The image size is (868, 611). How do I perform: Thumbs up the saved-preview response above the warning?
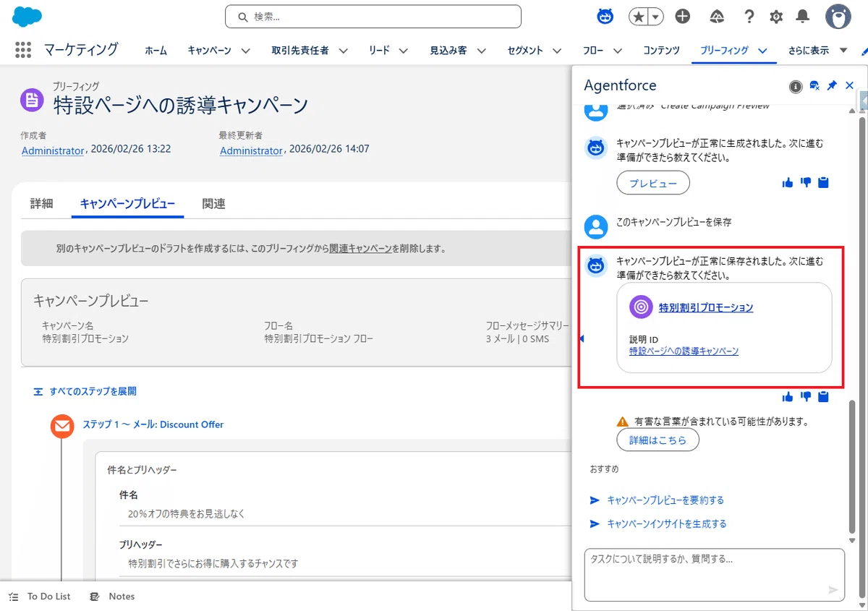point(788,396)
